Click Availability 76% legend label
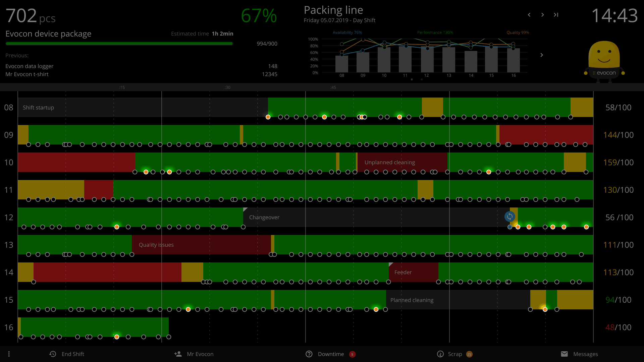644x362 pixels. point(347,33)
